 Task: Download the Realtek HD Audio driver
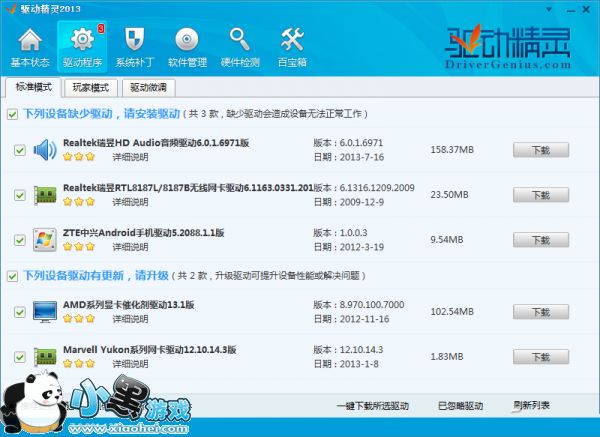coord(541,150)
